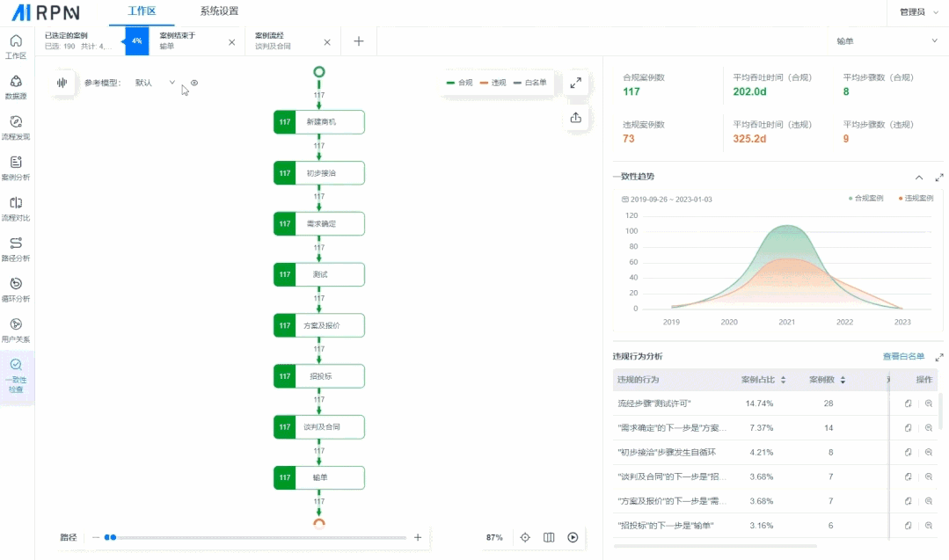Open 路径分析 in the left sidebar

pyautogui.click(x=16, y=249)
